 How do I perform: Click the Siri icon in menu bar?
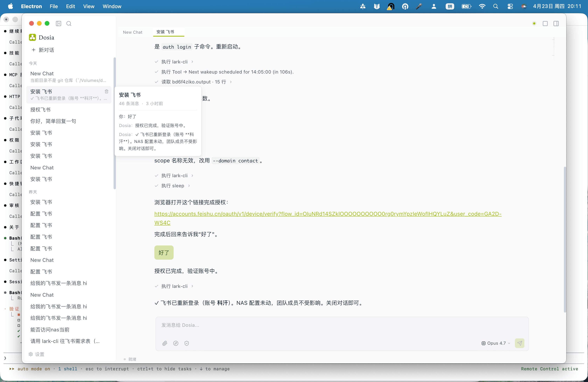point(524,6)
